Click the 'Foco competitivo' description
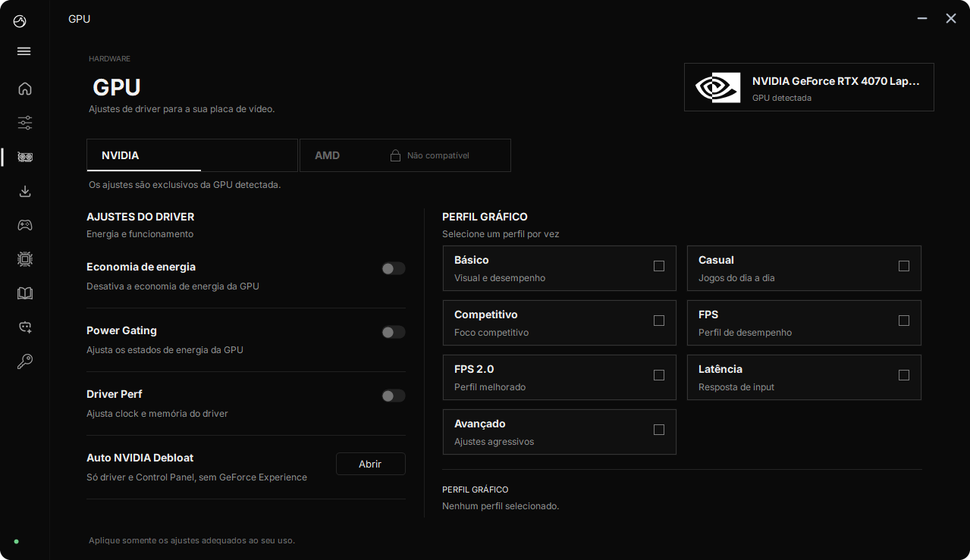 pos(491,333)
